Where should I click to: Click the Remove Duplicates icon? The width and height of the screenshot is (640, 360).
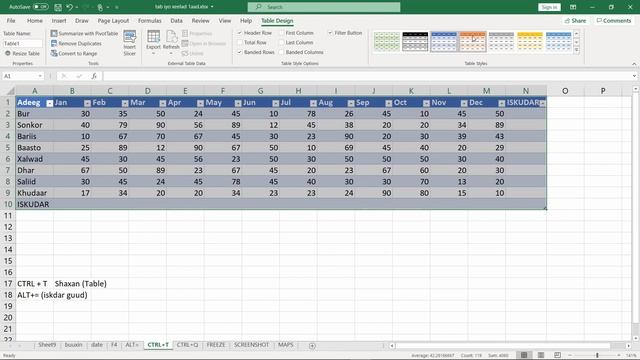pyautogui.click(x=54, y=43)
